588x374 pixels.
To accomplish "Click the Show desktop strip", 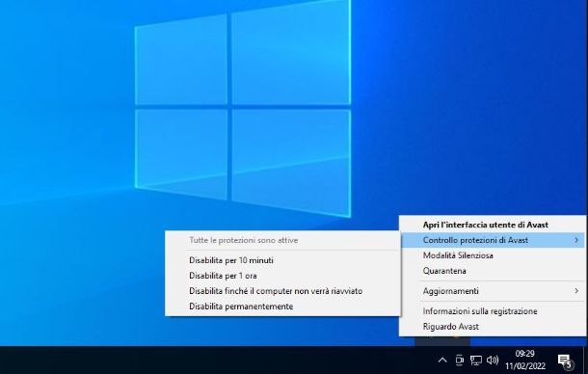I will 586,361.
